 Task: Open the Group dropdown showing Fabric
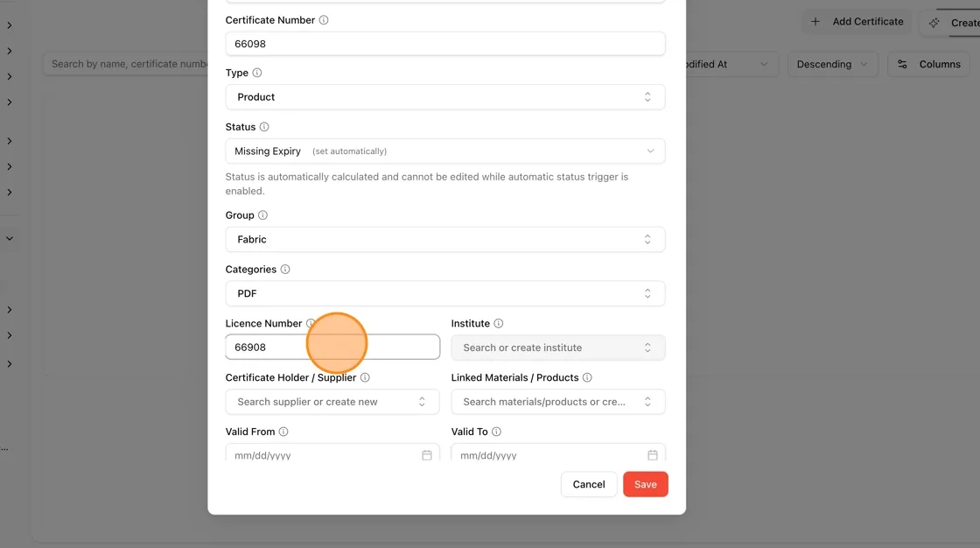coord(445,240)
